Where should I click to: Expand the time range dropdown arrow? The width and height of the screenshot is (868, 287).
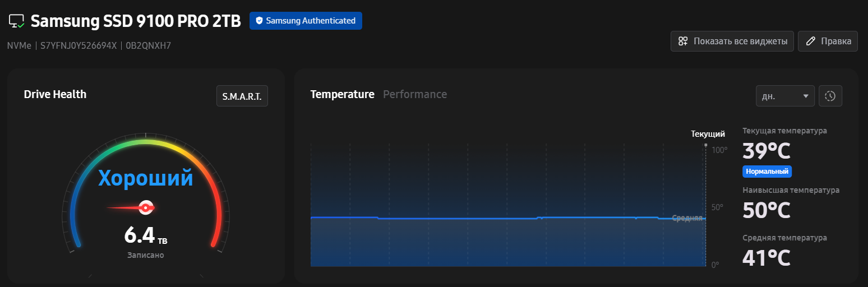[x=806, y=96]
